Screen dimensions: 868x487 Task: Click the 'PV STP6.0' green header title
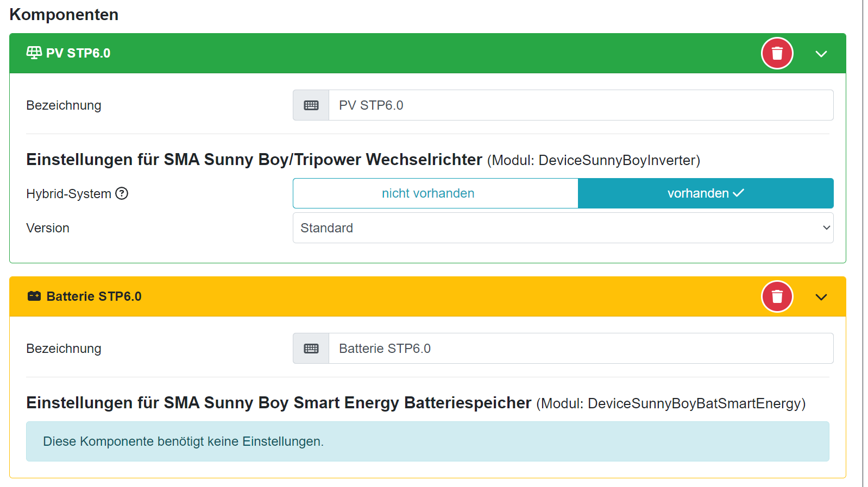tap(78, 53)
